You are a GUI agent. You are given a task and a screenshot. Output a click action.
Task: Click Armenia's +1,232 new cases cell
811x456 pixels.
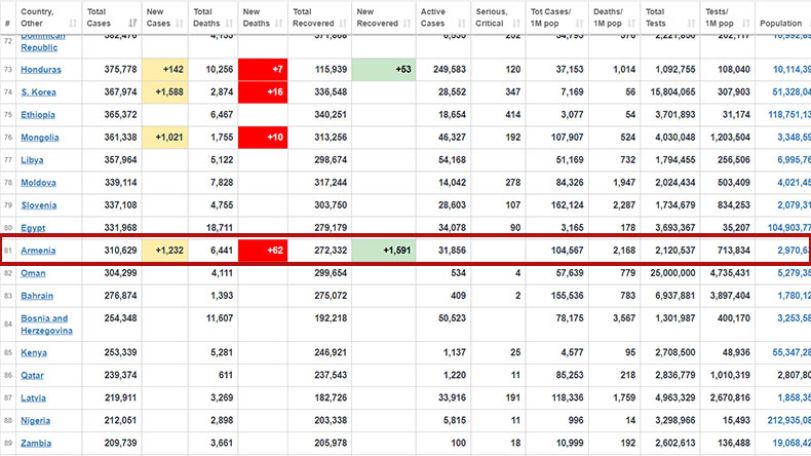(x=165, y=250)
